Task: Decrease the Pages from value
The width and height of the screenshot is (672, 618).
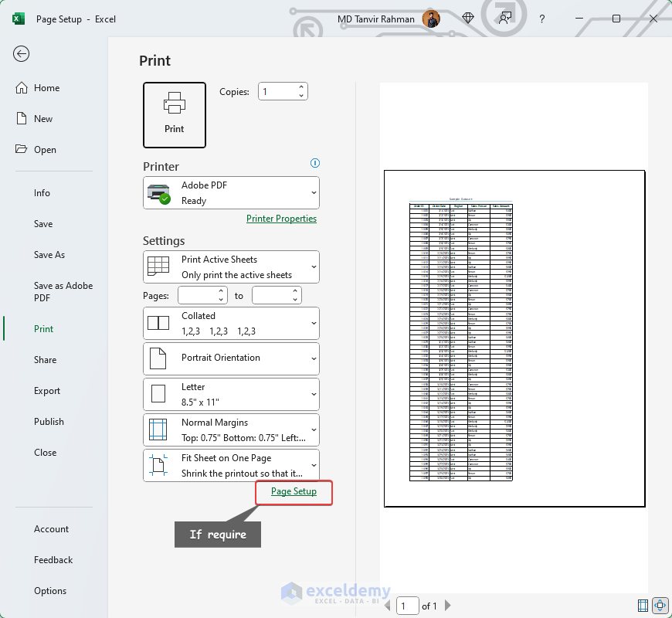Action: (x=221, y=300)
